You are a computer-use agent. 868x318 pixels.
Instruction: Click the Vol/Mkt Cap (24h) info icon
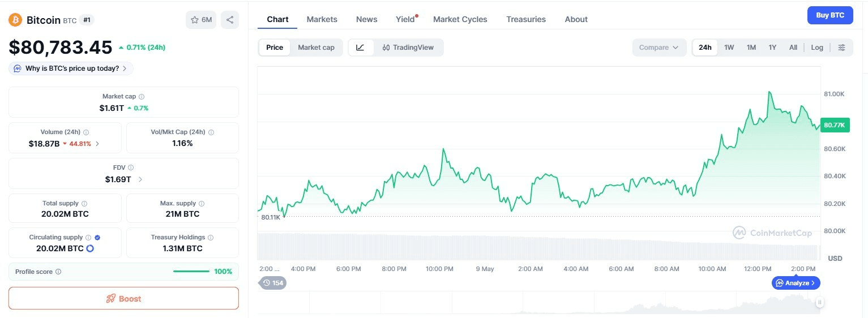point(211,132)
